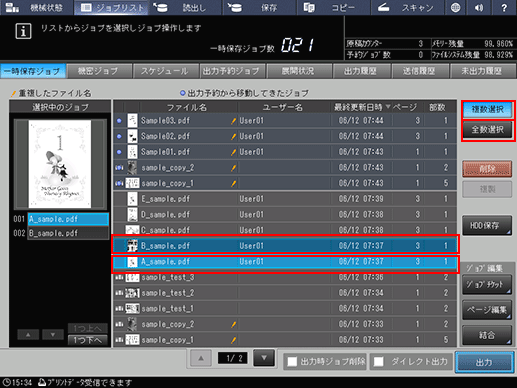Image resolution: width=517 pixels, height=388 pixels.
Task: Click the information 'i' icon
Action: point(23,31)
